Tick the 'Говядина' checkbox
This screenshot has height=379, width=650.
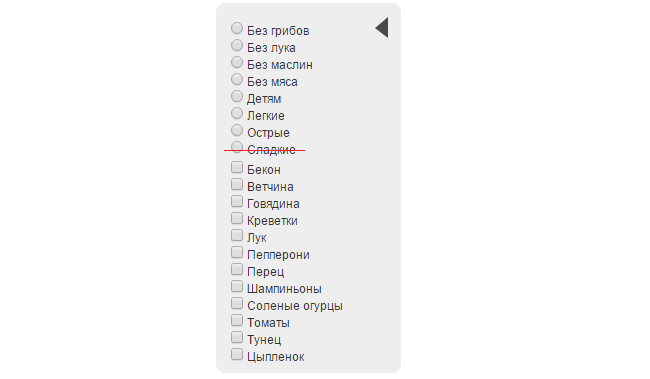click(x=237, y=201)
